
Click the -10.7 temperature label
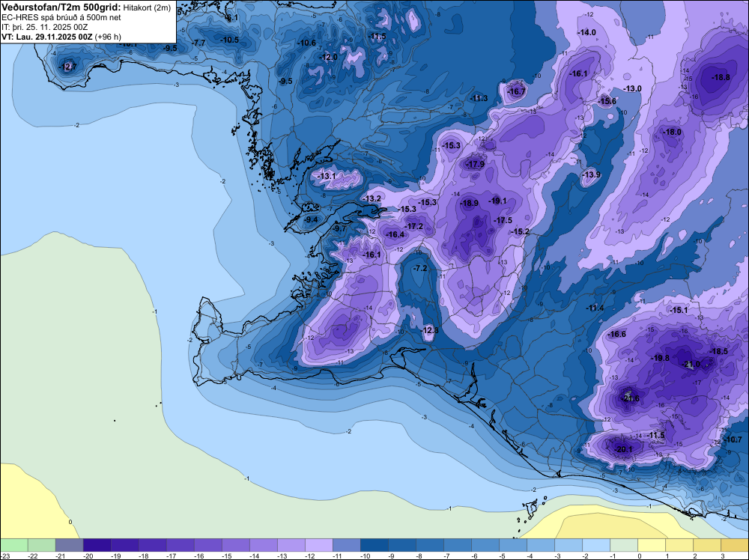pos(733,439)
